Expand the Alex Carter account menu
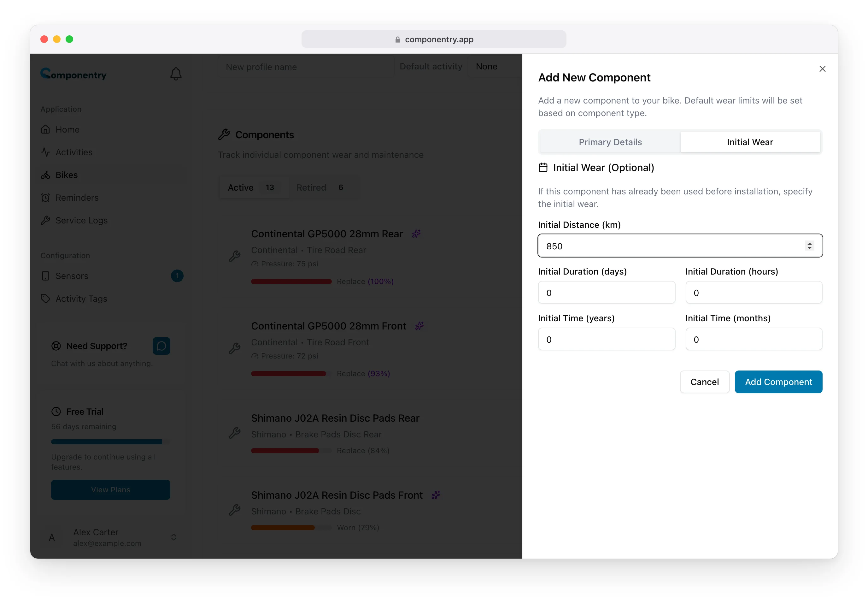This screenshot has height=599, width=868. point(173,537)
